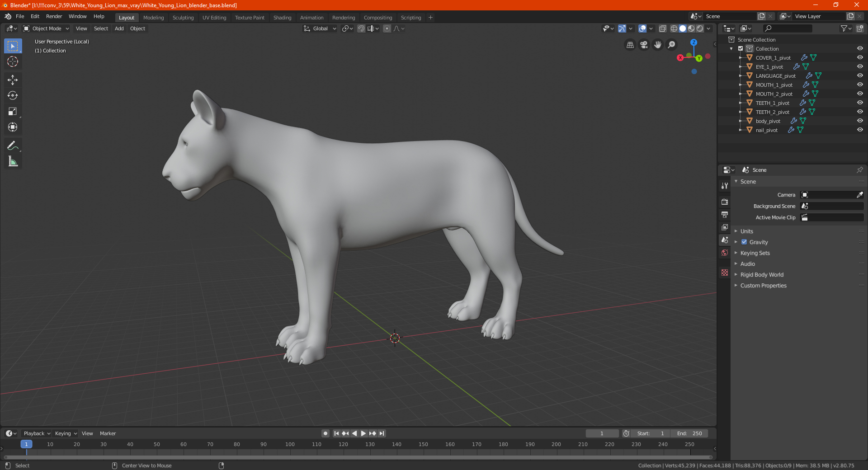This screenshot has width=868, height=470.
Task: Select the Transform tool
Action: tap(13, 127)
